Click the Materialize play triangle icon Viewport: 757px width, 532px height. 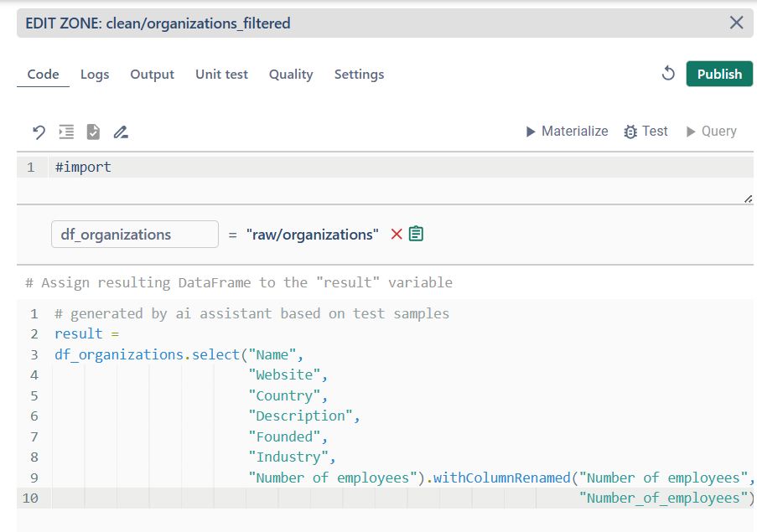531,132
